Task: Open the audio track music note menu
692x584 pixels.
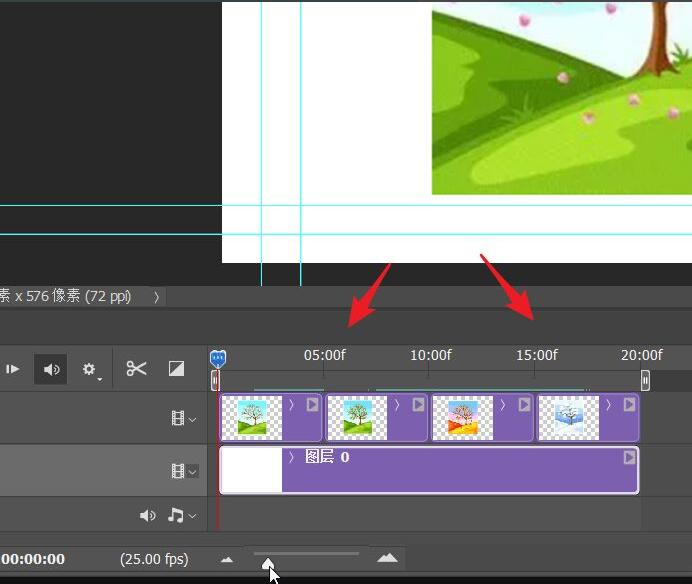Action: point(181,515)
